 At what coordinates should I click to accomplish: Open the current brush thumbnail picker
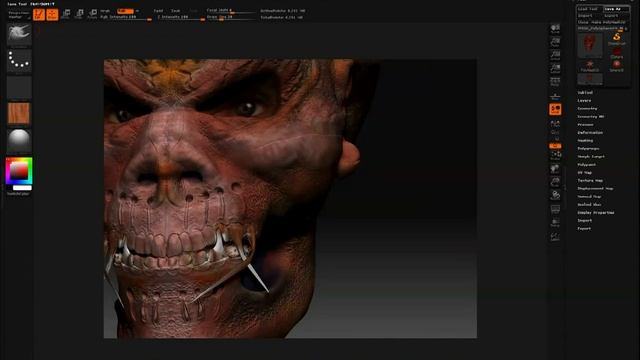pos(19,34)
